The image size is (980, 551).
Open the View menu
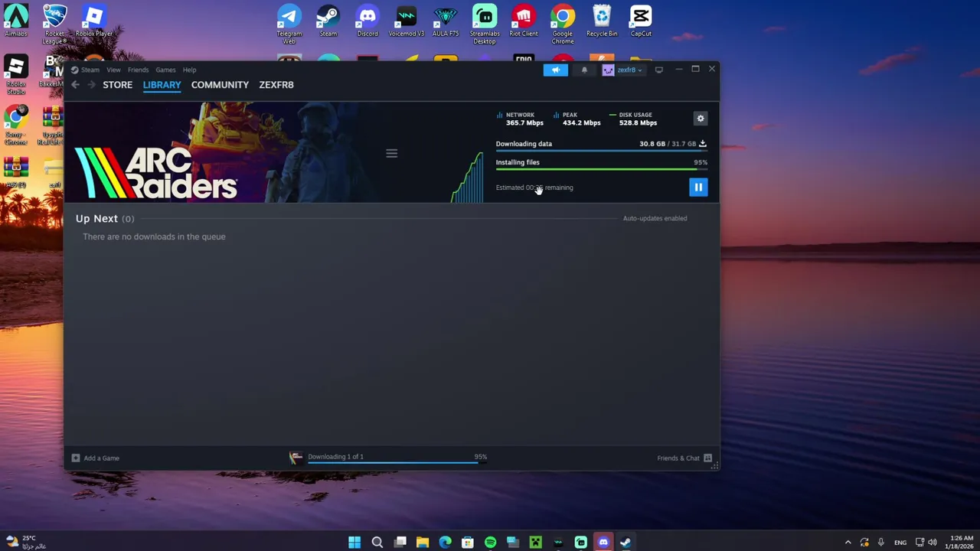tap(113, 70)
